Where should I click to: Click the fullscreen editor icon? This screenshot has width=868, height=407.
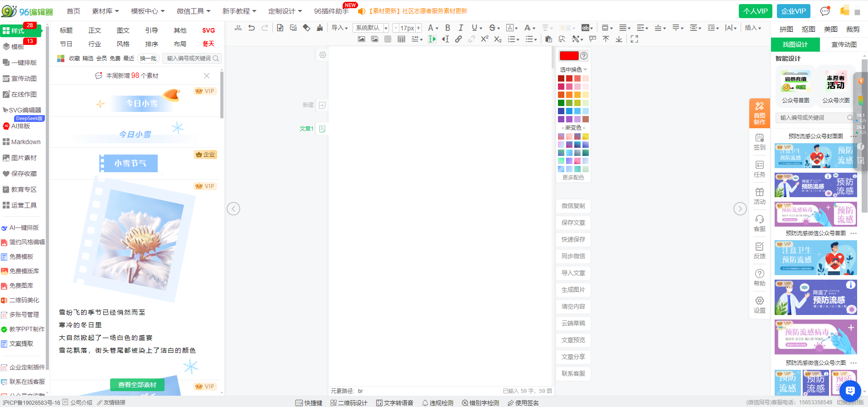[634, 39]
